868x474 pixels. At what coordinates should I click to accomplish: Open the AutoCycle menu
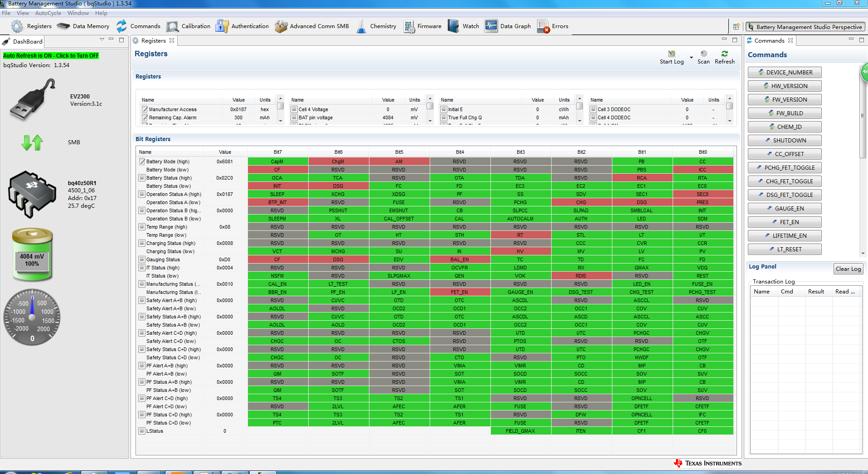[x=48, y=13]
